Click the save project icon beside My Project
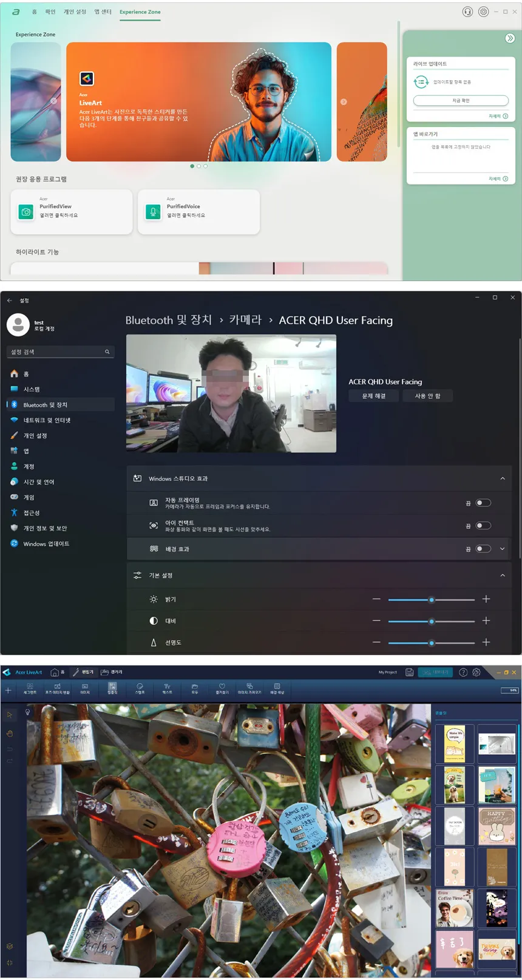The image size is (522, 980). point(410,672)
